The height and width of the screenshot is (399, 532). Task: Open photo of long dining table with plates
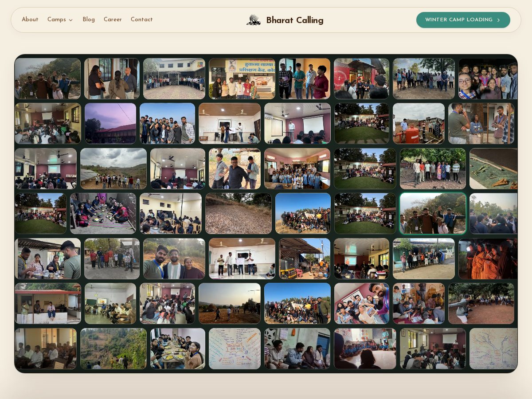178,348
